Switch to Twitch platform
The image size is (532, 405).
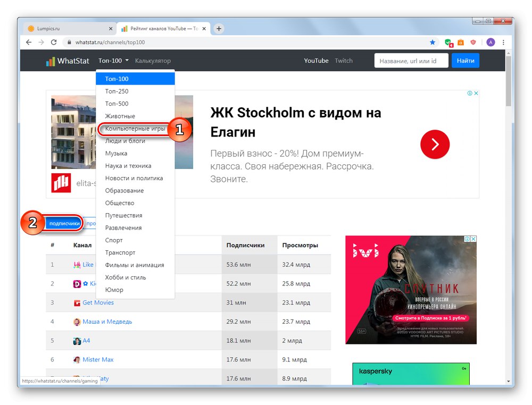tap(344, 61)
